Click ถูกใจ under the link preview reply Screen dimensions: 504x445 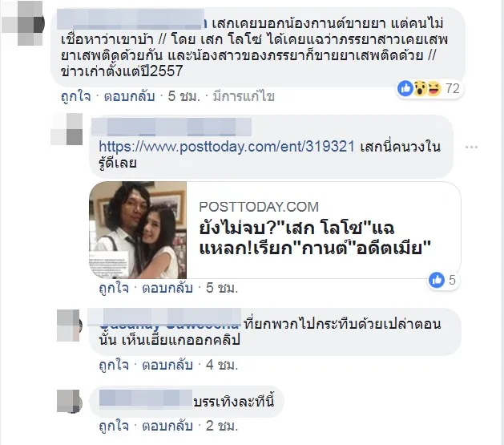[114, 288]
